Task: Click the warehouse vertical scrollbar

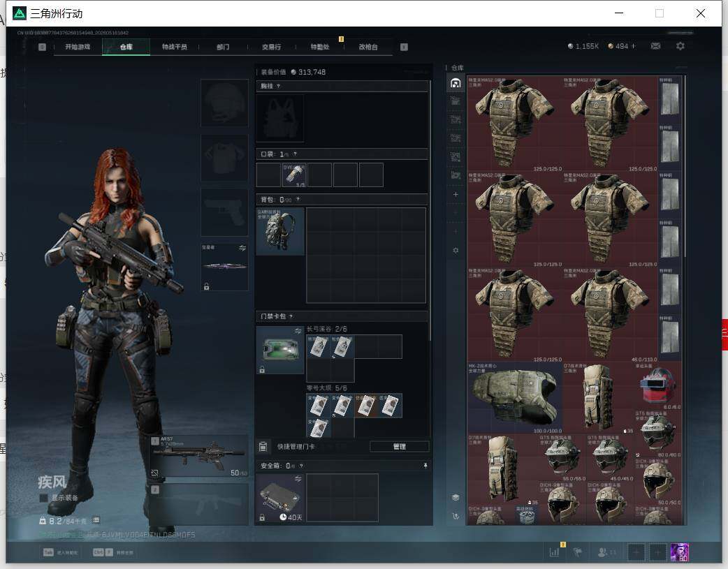Action: (685, 165)
